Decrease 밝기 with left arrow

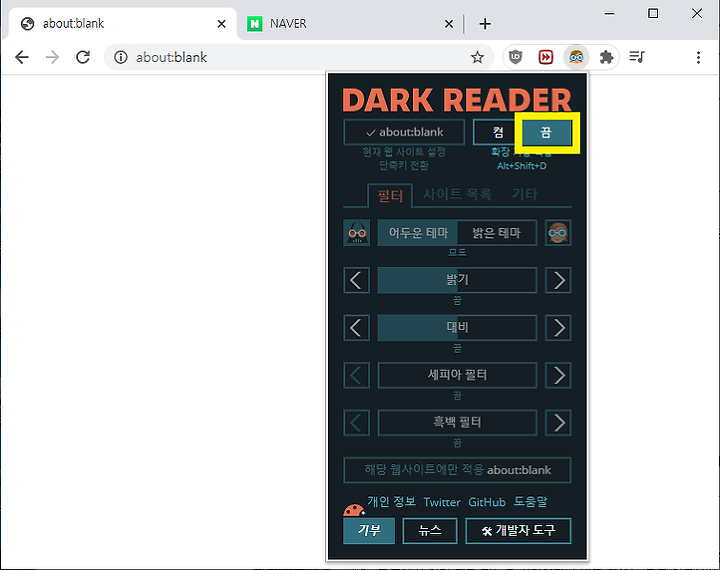tap(357, 280)
